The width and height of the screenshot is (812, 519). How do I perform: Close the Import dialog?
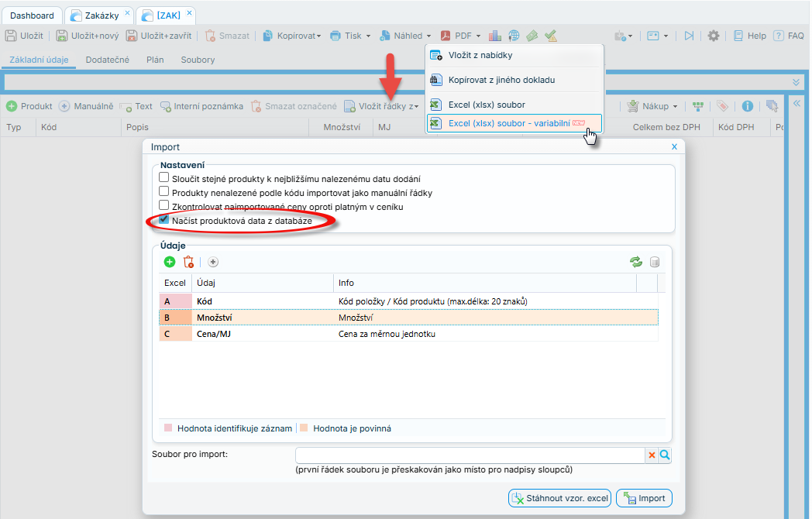[674, 147]
